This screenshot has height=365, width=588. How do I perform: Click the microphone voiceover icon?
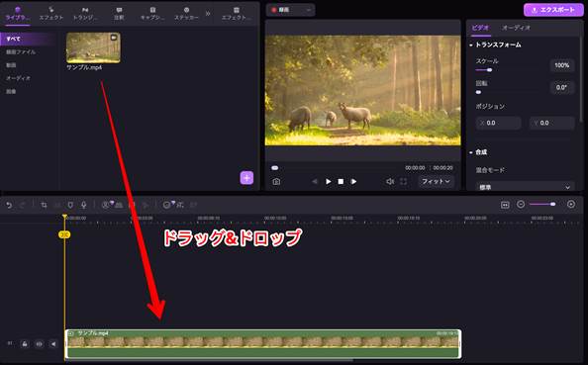point(83,205)
